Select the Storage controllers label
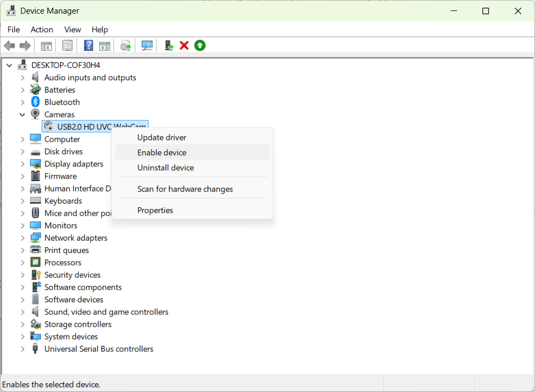 pos(78,324)
